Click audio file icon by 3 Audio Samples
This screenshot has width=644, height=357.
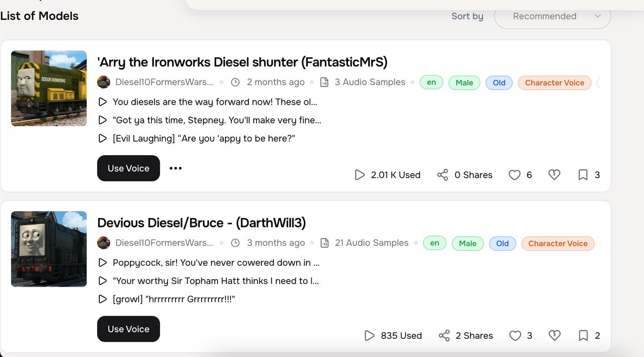click(x=324, y=82)
